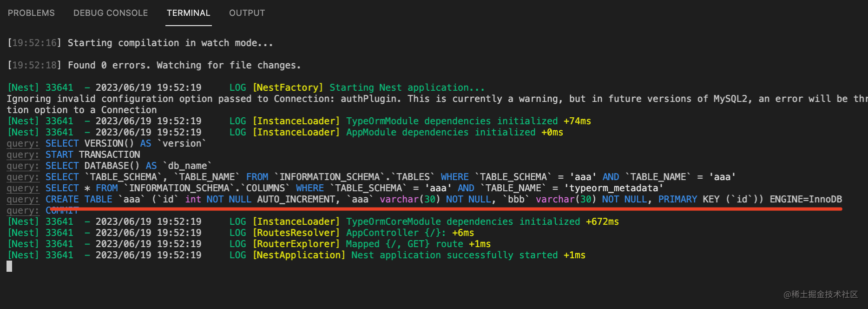Screen dimensions: 868x309
Task: Click the START TRANSACTION query text
Action: point(92,154)
